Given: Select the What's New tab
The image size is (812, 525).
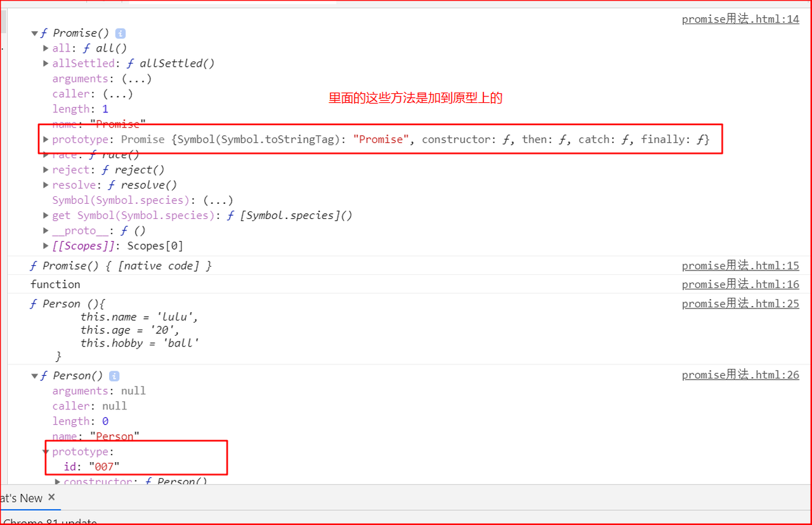Looking at the screenshot, I should point(21,498).
